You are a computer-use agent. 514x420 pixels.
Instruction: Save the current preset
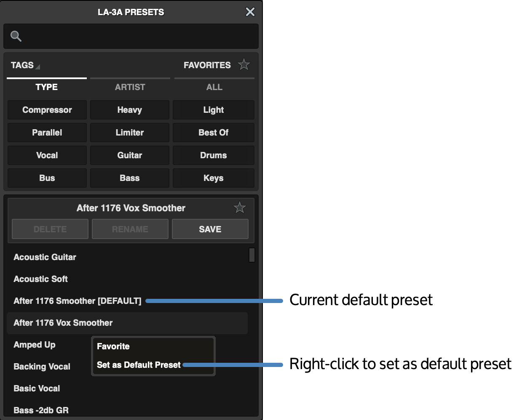pyautogui.click(x=210, y=229)
